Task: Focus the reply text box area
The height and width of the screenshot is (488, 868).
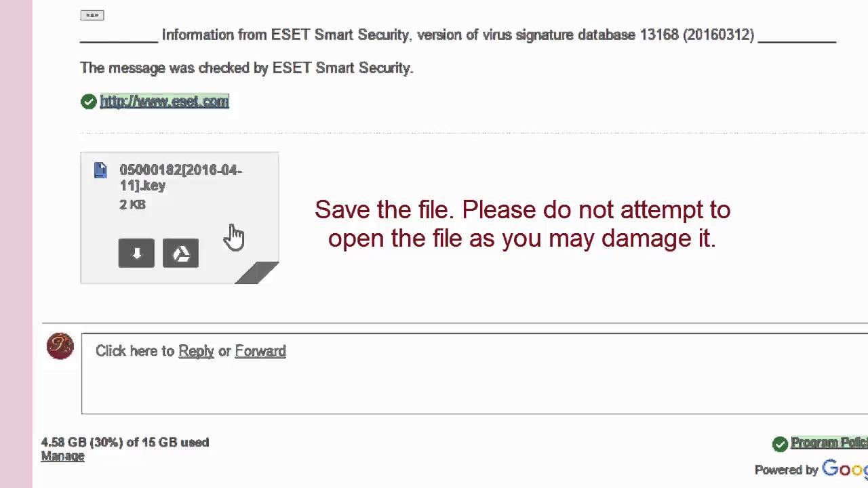Action: pos(475,383)
